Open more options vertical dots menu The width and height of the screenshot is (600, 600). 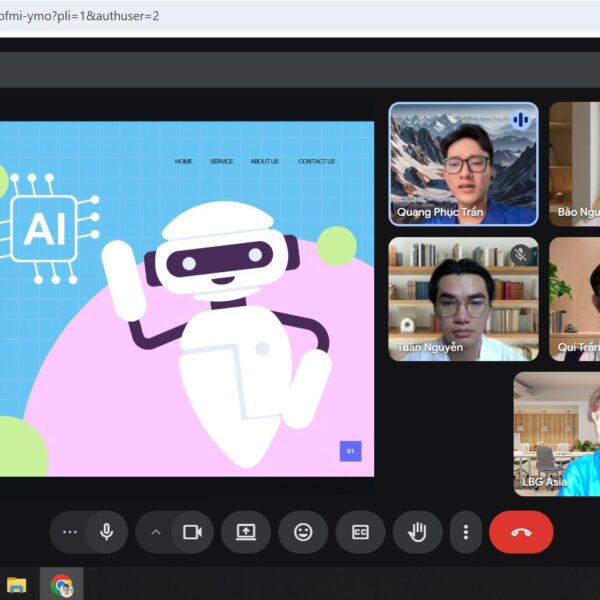tap(465, 532)
